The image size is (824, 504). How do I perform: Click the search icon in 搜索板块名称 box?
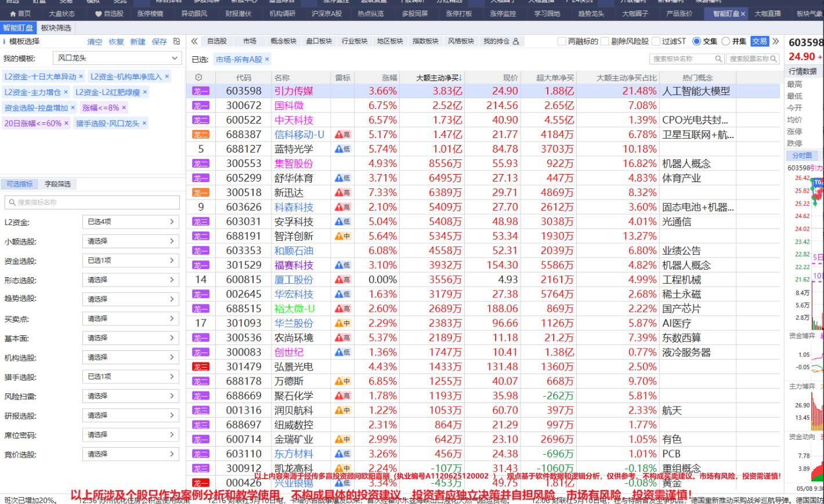coord(718,59)
